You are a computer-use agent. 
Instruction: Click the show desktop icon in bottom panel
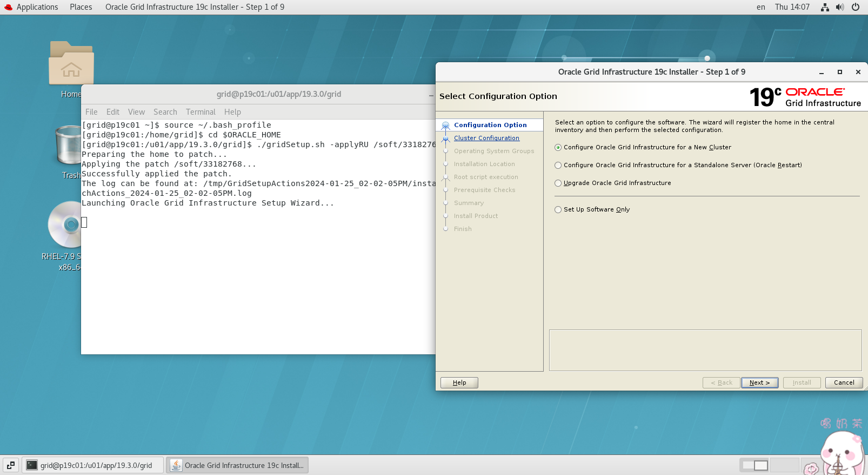(11, 465)
